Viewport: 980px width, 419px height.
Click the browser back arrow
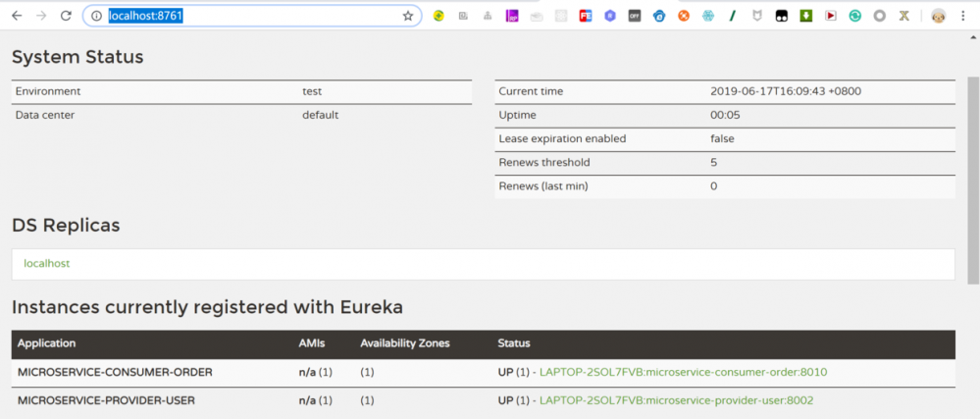pos(17,16)
